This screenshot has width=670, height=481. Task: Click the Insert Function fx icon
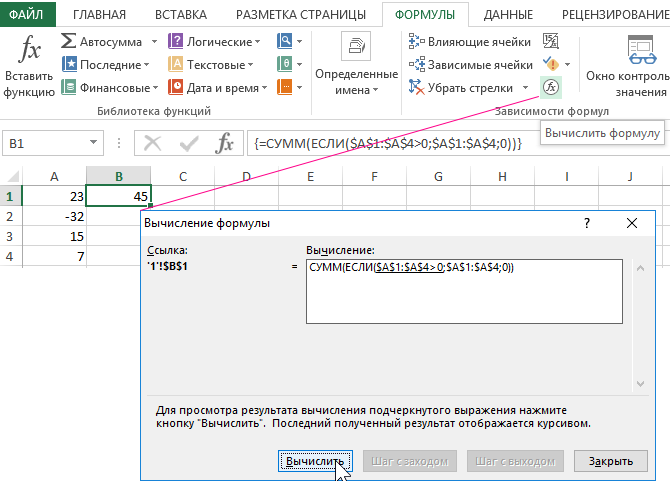coord(30,48)
